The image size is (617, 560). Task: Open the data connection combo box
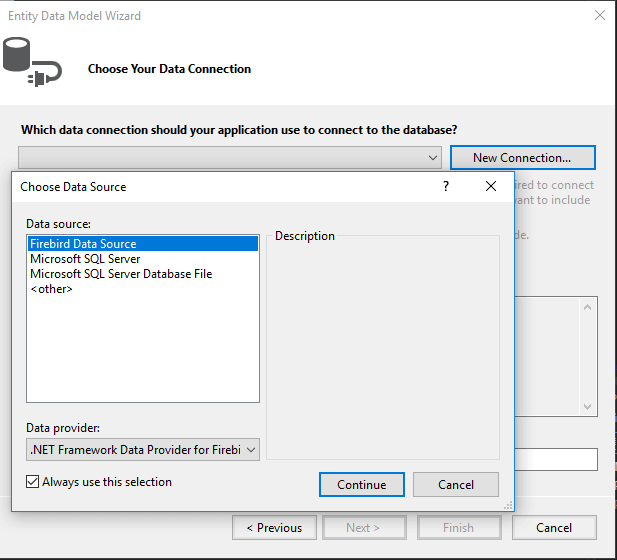tap(230, 158)
